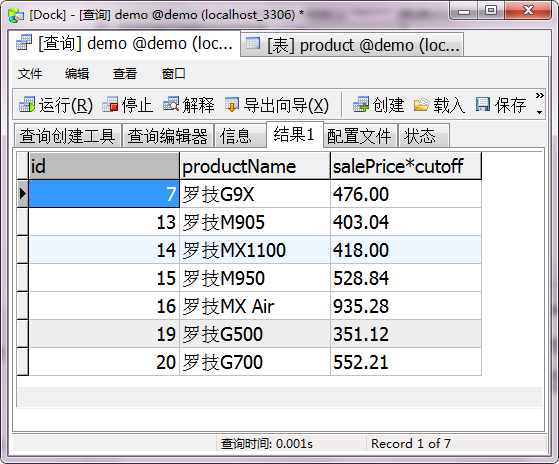
Task: Select the price cell 403.04
Action: click(406, 222)
